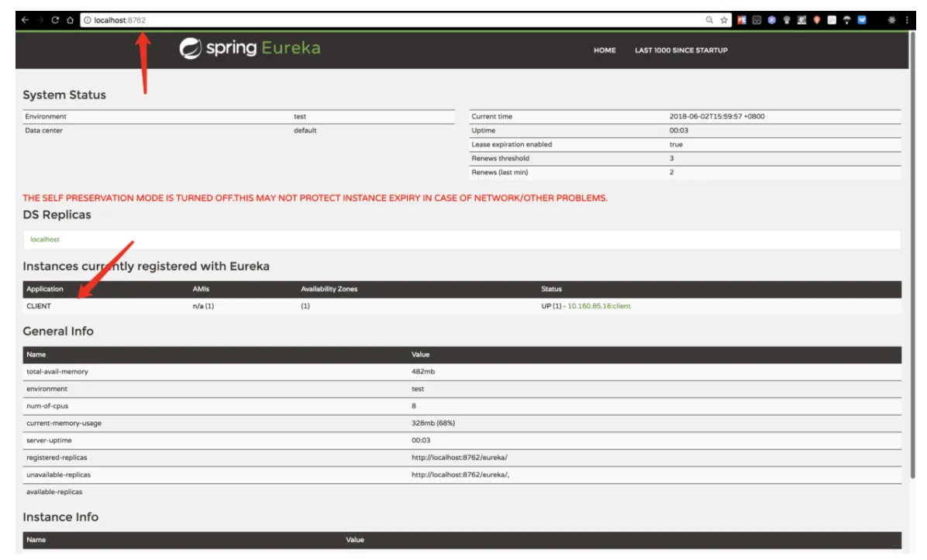Open LAST 1000 SINCE STARTUP menu item
Image resolution: width=927 pixels, height=560 pixels.
(x=681, y=51)
